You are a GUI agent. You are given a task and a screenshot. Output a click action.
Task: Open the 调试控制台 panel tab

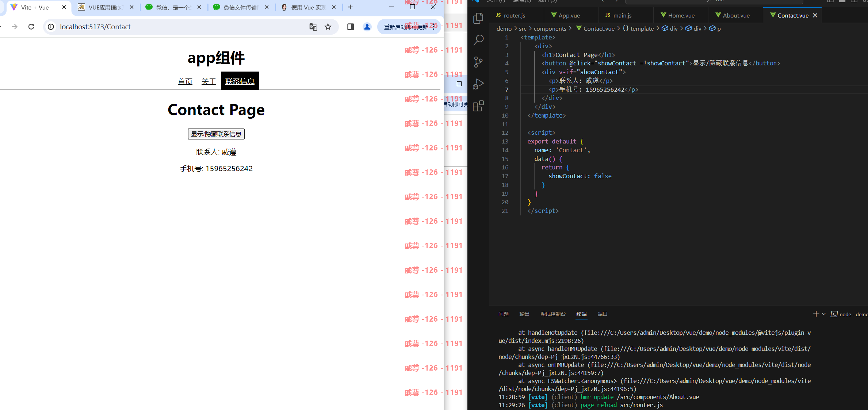(553, 314)
